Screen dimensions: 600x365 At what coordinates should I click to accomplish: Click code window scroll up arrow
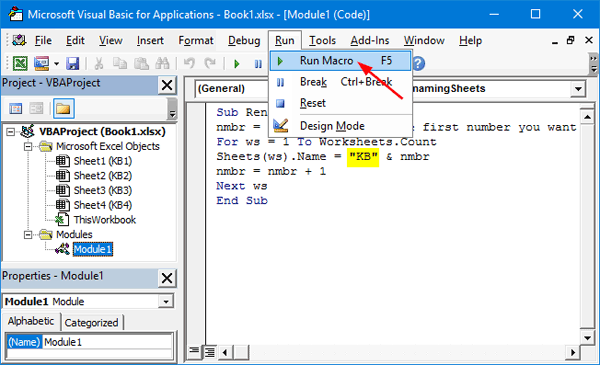[587, 116]
